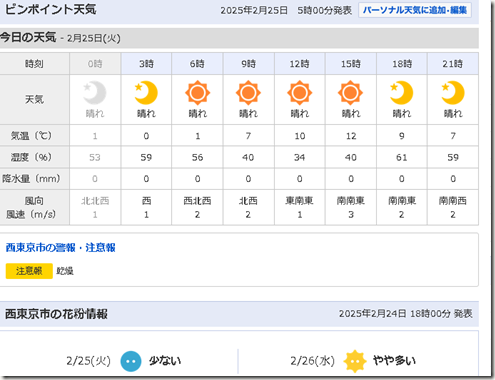Open パーソナル天気に追加・編集 button
Image resolution: width=495 pixels, height=380 pixels.
[415, 10]
